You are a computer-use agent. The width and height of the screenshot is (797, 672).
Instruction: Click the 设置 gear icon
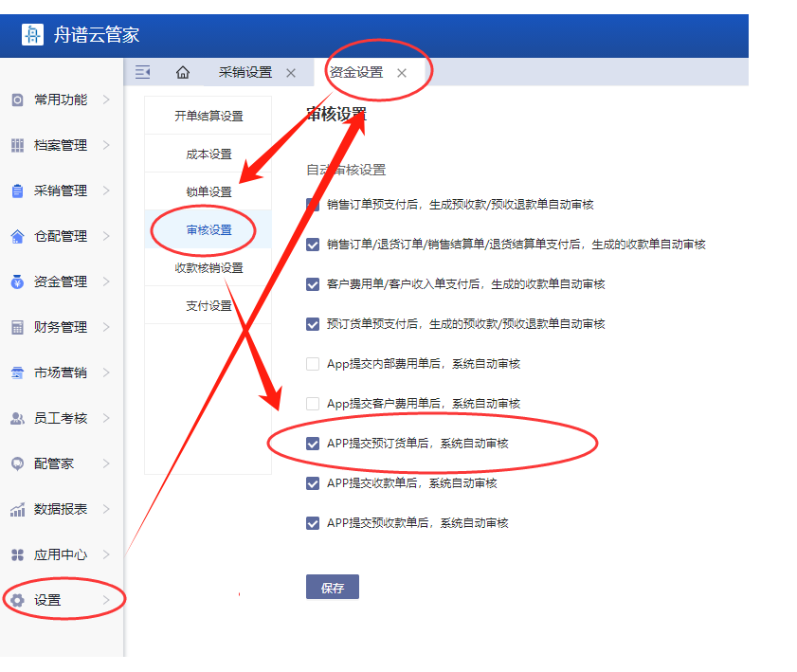[17, 600]
